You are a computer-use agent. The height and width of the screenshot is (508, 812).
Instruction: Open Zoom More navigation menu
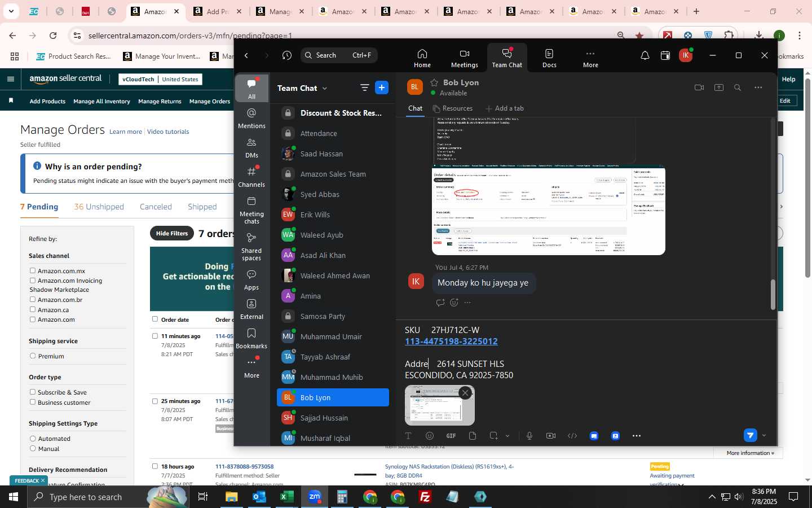tap(590, 58)
